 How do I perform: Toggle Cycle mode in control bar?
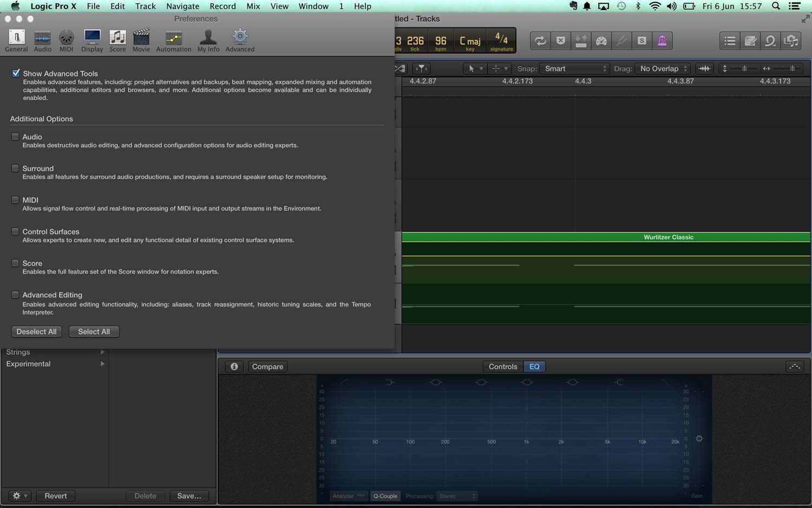(x=540, y=41)
